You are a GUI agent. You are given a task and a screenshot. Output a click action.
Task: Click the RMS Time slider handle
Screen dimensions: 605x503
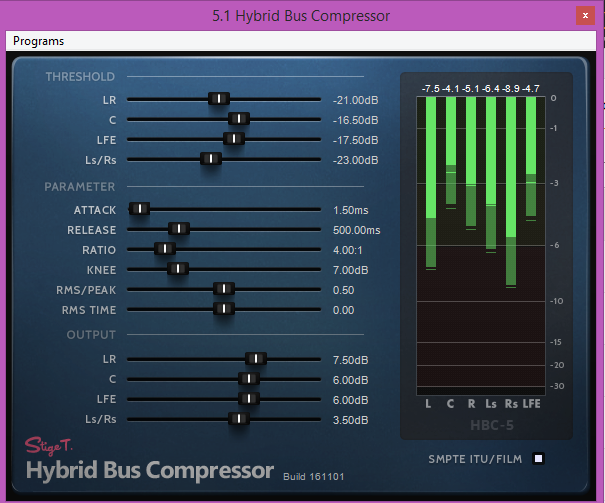pos(224,309)
